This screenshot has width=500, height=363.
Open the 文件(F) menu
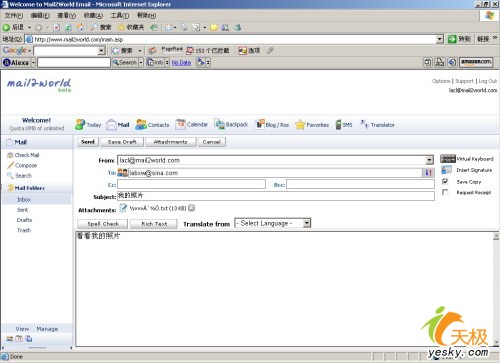pos(14,15)
